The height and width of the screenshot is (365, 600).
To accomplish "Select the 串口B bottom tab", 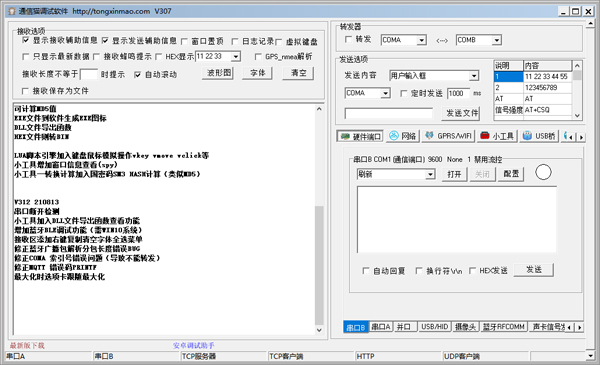I will point(356,327).
